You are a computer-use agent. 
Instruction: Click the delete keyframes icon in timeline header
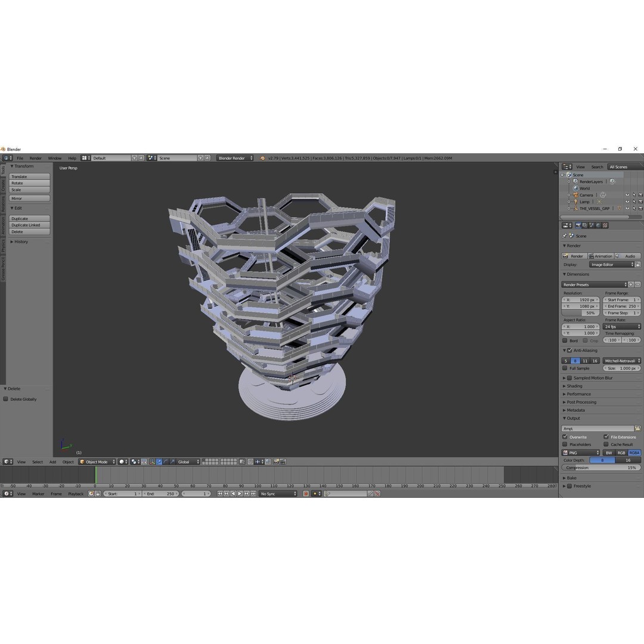pos(377,494)
